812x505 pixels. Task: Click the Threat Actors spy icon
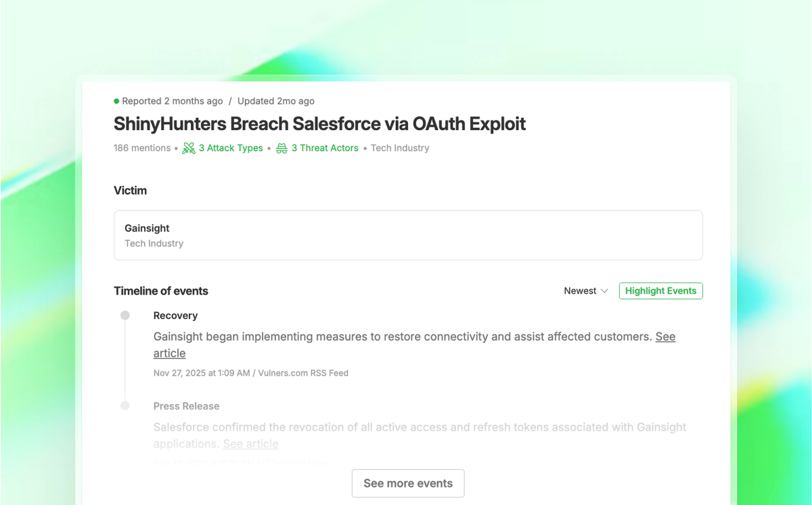[x=281, y=148]
